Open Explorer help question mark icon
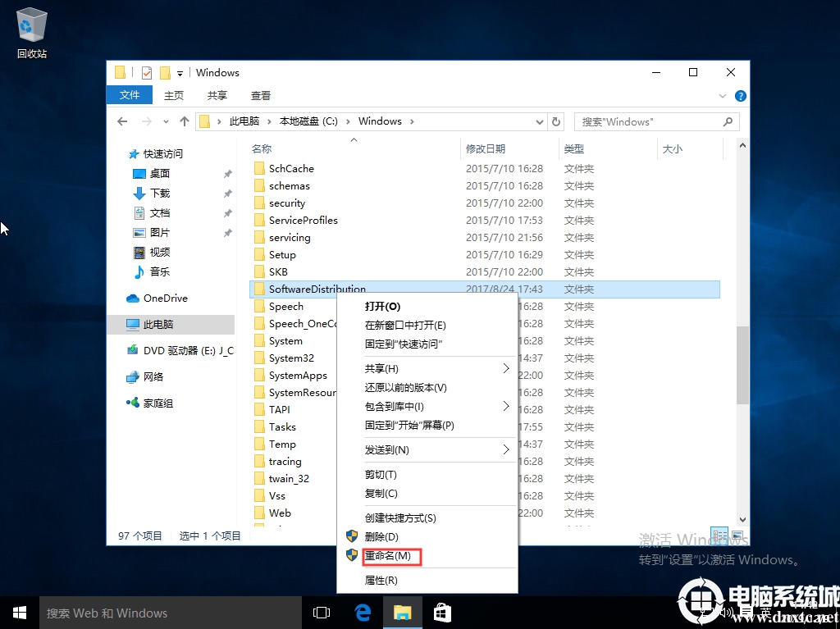Screen dimensions: 840x629 741,96
